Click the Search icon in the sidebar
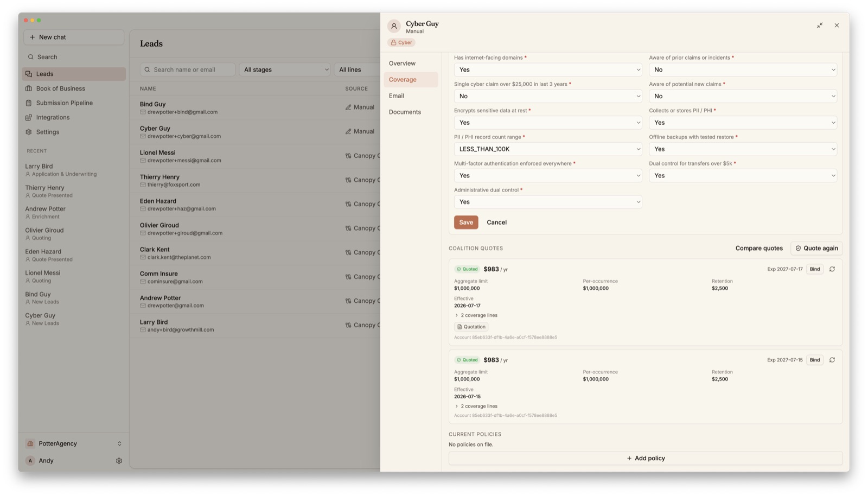 [31, 57]
